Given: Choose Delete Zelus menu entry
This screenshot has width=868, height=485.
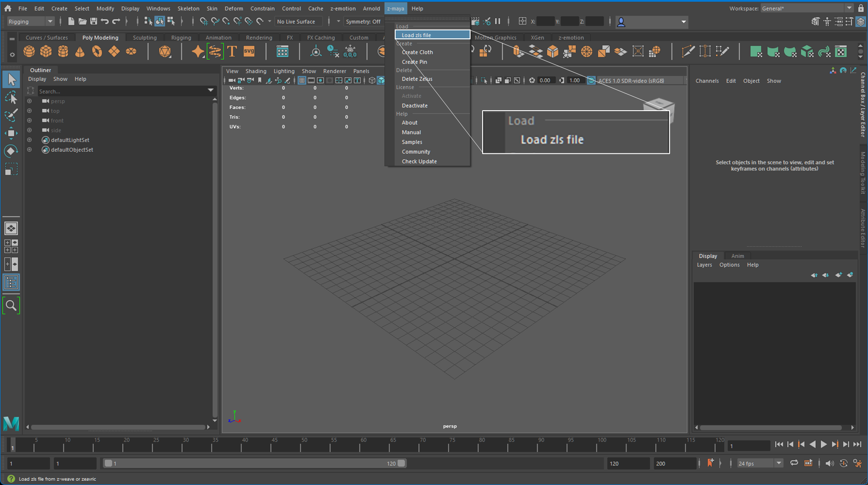Looking at the screenshot, I should pyautogui.click(x=417, y=79).
